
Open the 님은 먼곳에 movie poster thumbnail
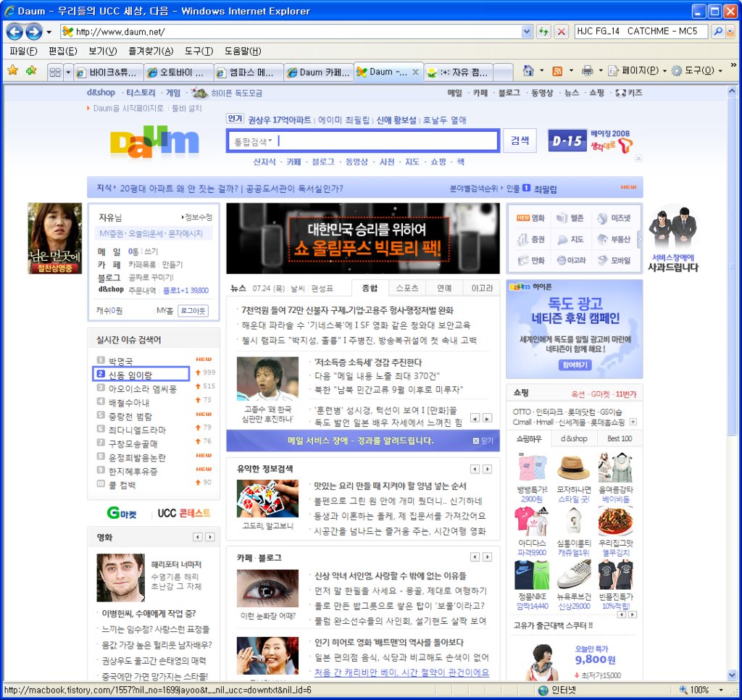pyautogui.click(x=54, y=238)
